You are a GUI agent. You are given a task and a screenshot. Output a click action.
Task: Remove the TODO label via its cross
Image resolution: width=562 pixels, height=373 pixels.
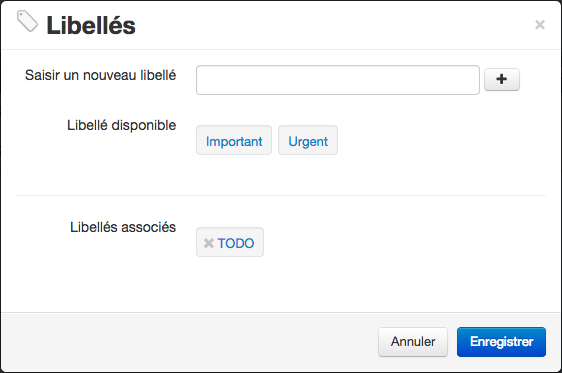209,243
